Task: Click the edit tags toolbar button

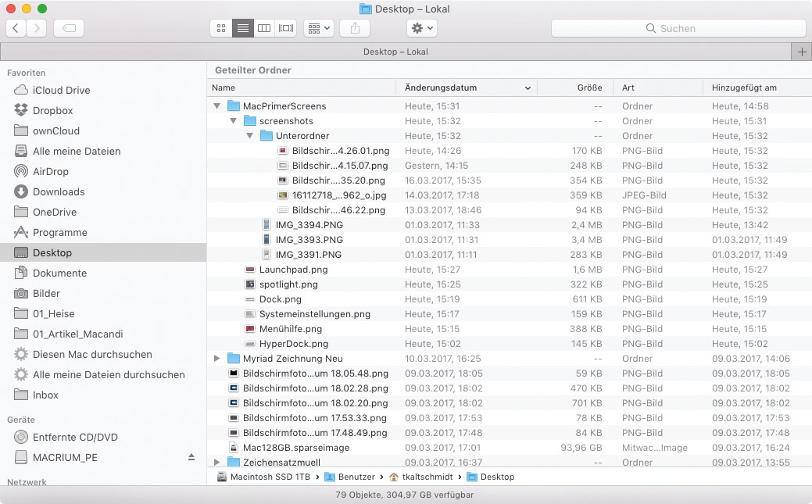Action: (69, 28)
